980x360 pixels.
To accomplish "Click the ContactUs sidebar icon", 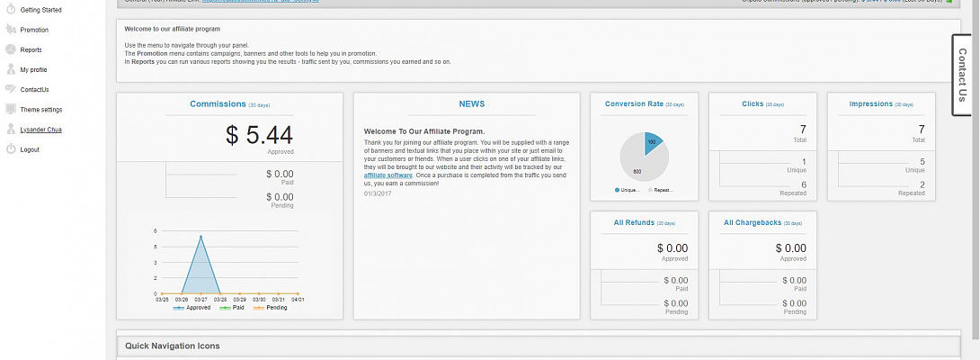I will click(x=10, y=89).
